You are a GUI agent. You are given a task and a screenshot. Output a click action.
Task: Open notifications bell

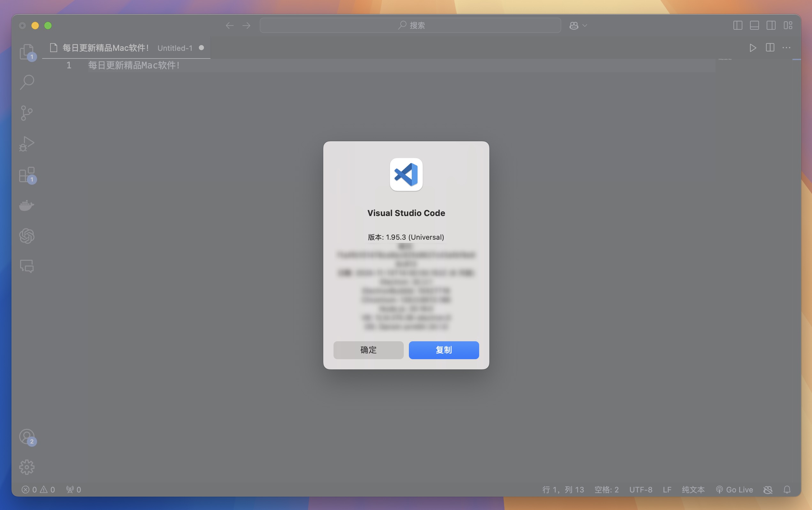click(x=787, y=490)
